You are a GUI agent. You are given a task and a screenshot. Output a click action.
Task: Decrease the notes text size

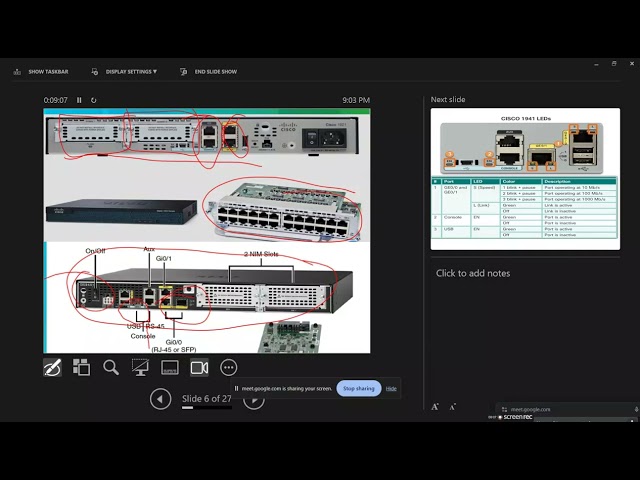pos(453,407)
